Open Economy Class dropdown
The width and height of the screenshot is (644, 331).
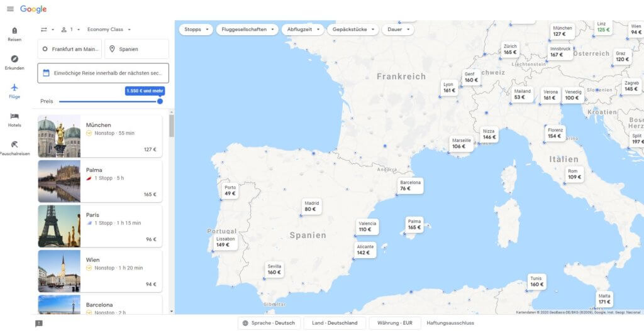[109, 30]
